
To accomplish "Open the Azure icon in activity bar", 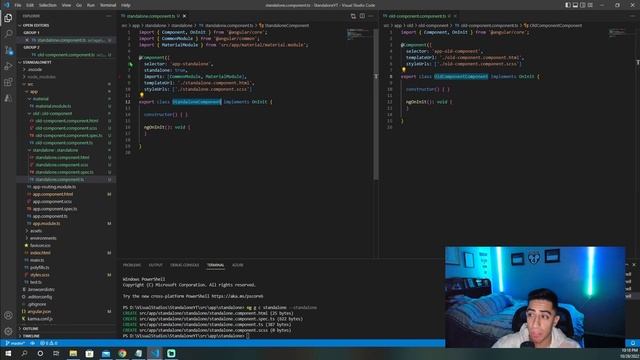I will (8, 98).
